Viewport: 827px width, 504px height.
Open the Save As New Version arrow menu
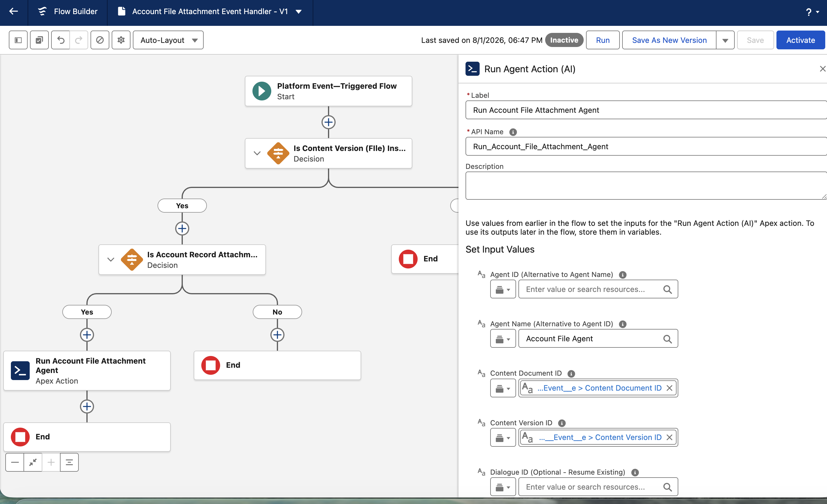[725, 40]
